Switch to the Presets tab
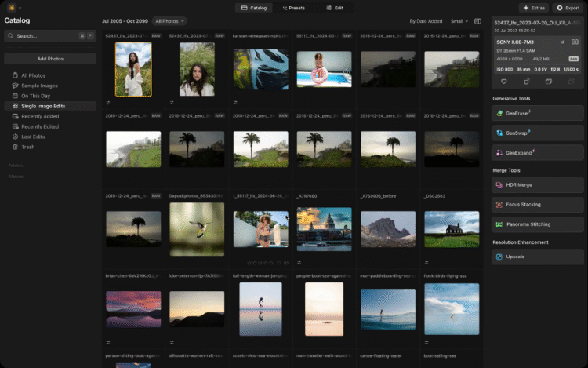The image size is (588, 368). [x=294, y=8]
